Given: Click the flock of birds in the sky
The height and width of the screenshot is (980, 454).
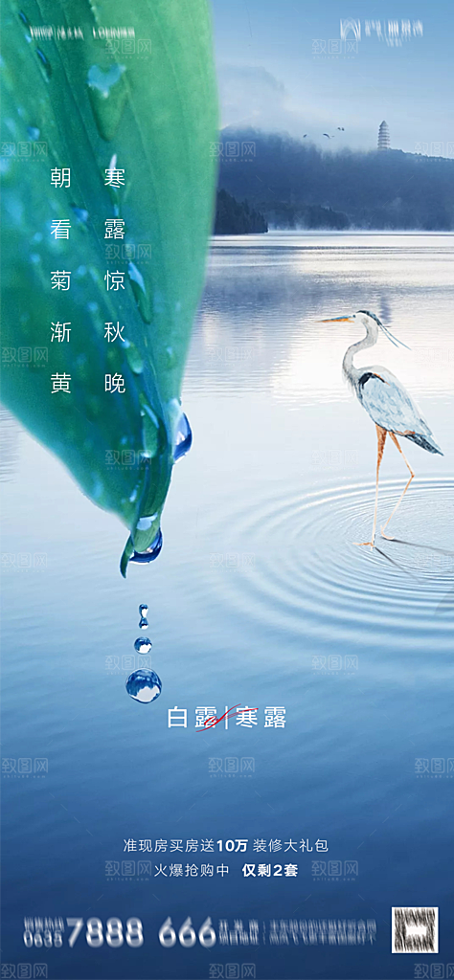Looking at the screenshot, I should point(324,132).
